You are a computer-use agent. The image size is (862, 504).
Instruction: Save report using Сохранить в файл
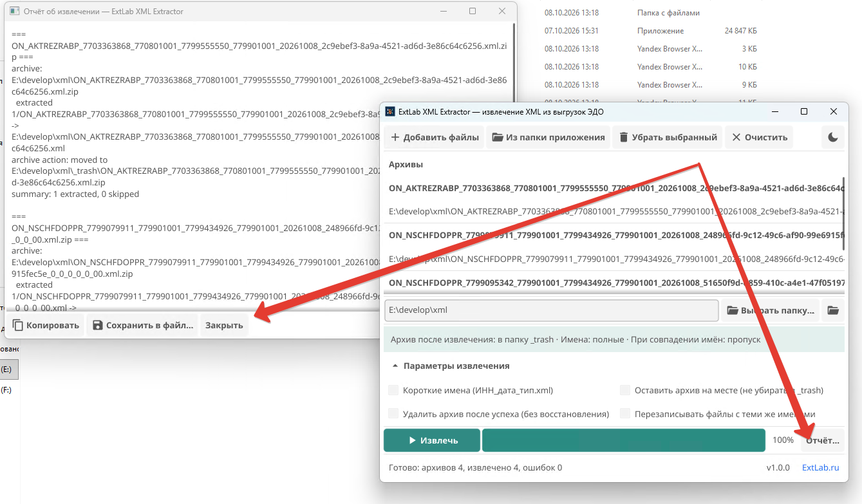[142, 325]
